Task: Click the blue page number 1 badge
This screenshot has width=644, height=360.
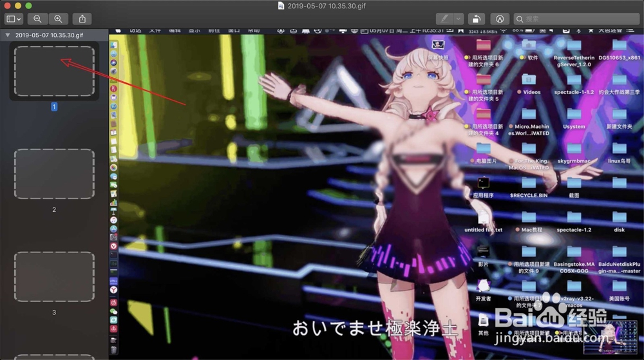Action: click(54, 107)
